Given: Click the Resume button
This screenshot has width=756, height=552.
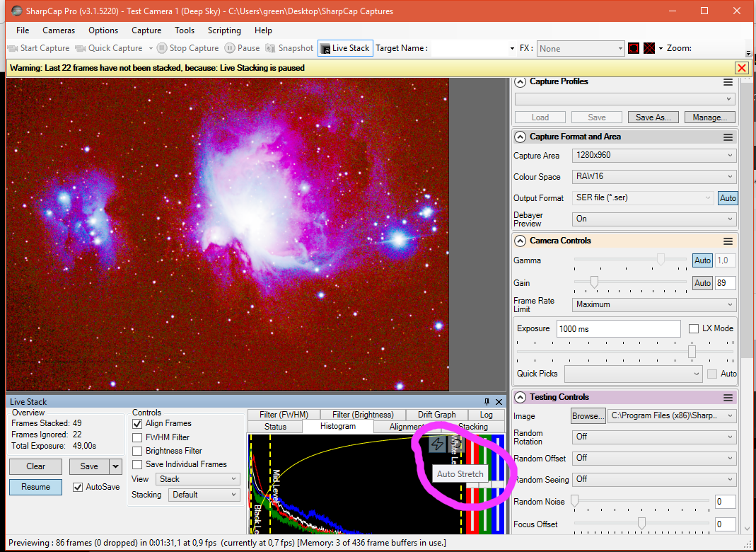Looking at the screenshot, I should [36, 487].
